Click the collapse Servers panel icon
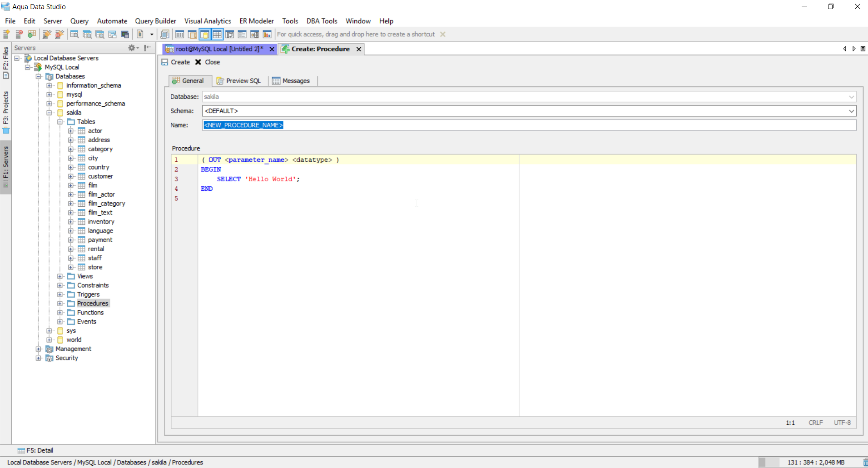The height and width of the screenshot is (468, 868). 147,48
